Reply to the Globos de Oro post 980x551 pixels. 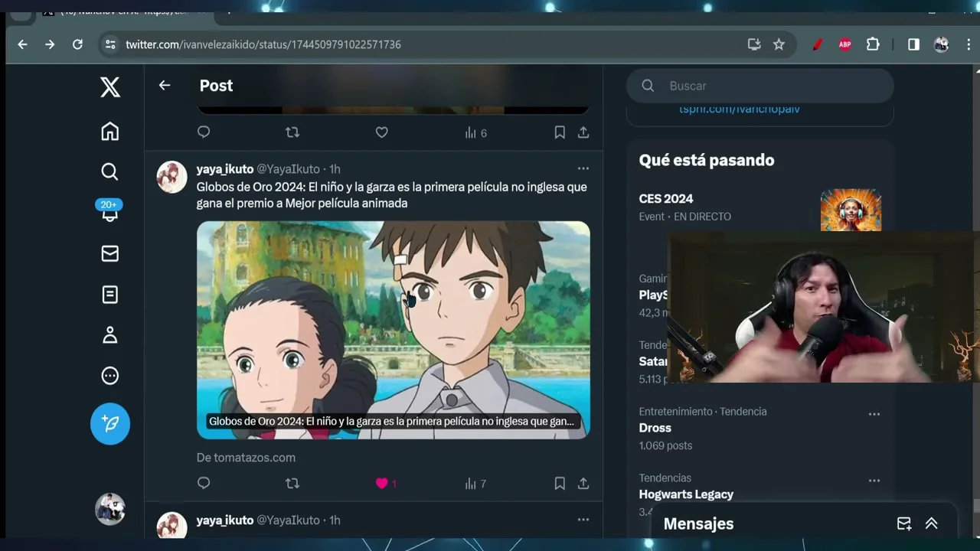pyautogui.click(x=204, y=484)
